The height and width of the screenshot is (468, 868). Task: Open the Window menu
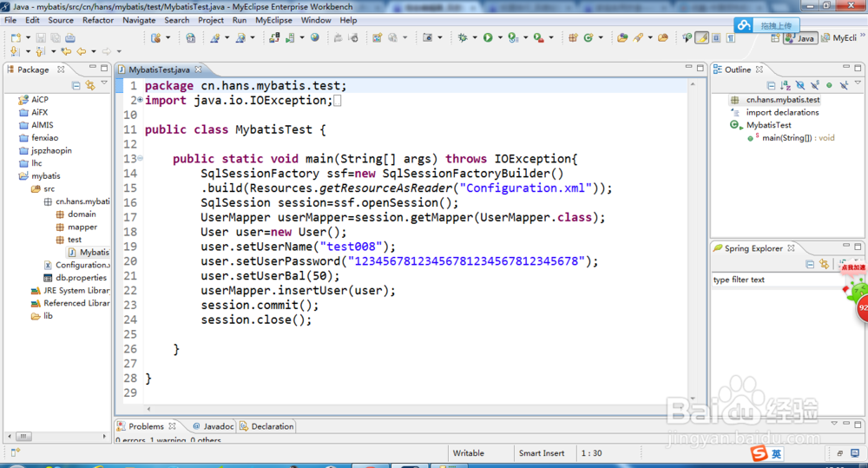click(316, 20)
